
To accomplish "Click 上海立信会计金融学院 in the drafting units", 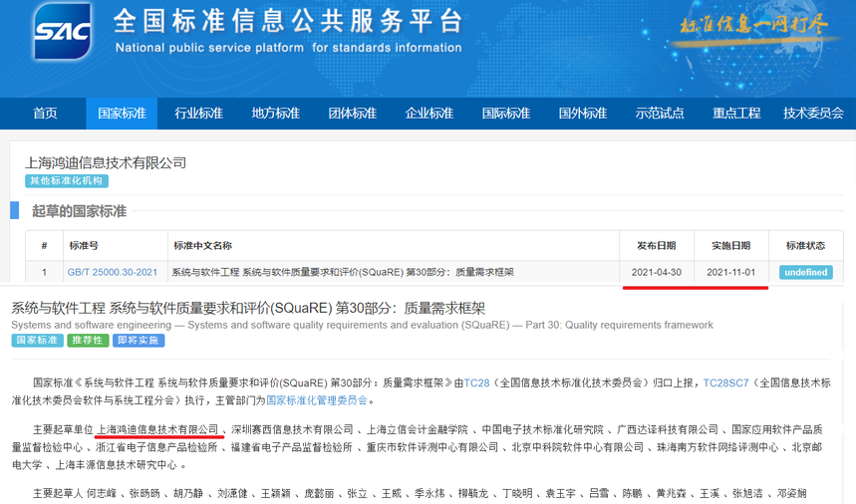I will coord(418,430).
